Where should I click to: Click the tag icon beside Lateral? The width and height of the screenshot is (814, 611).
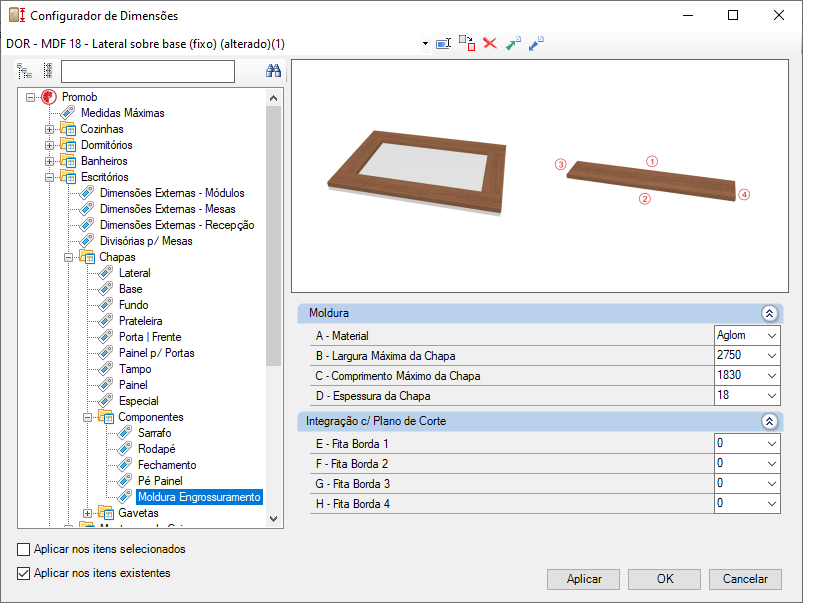[106, 273]
